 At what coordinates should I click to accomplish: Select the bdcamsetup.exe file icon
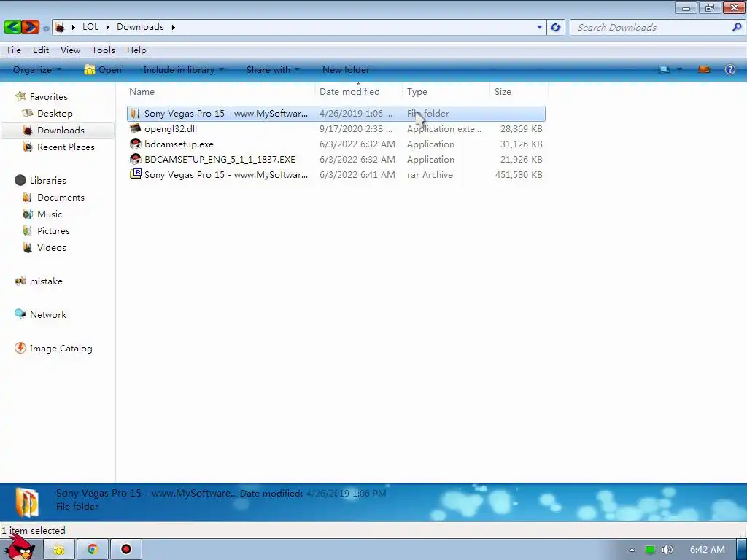[135, 144]
